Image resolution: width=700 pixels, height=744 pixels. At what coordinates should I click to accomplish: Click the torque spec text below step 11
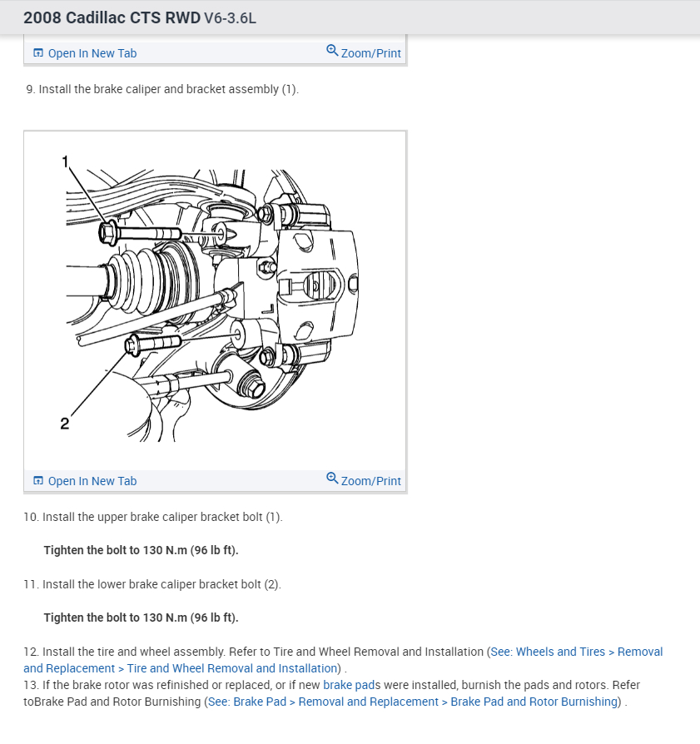[x=141, y=618]
